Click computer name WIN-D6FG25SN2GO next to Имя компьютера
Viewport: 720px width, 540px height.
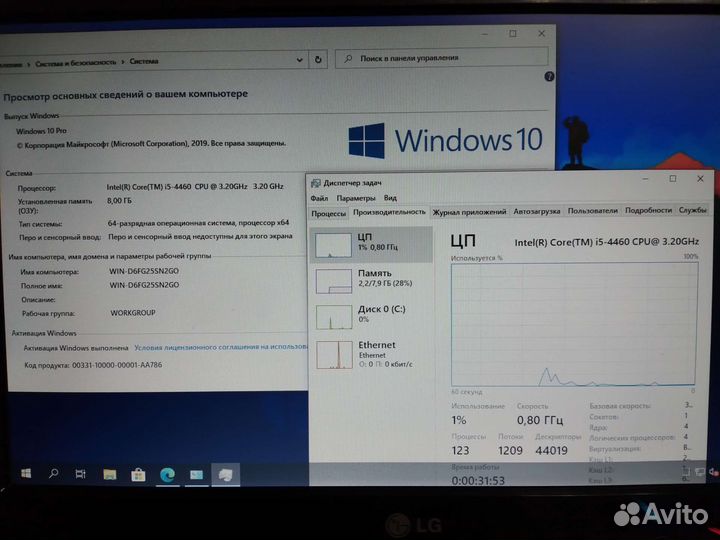point(144,271)
